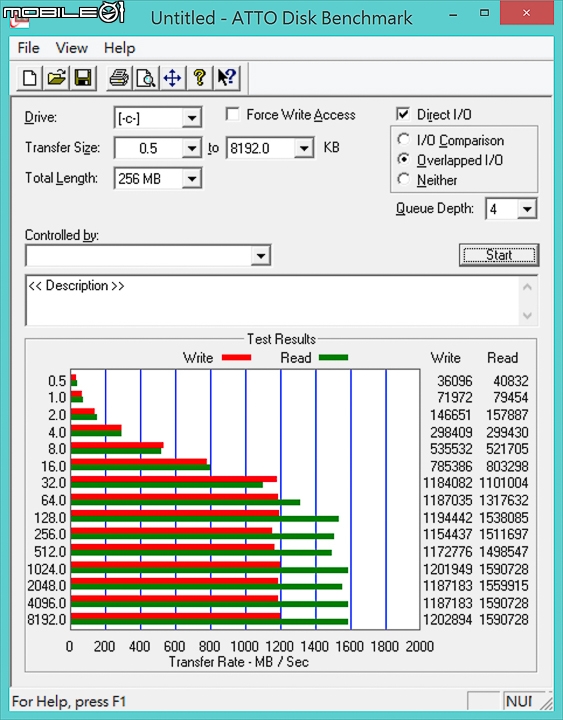The height and width of the screenshot is (720, 563).
Task: Click the red Write legend swatch
Action: (236, 357)
